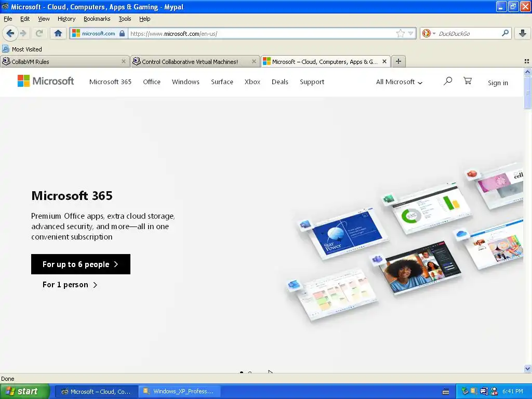Open the keyboard icon in the taskbar
The image size is (532, 399).
pyautogui.click(x=446, y=392)
